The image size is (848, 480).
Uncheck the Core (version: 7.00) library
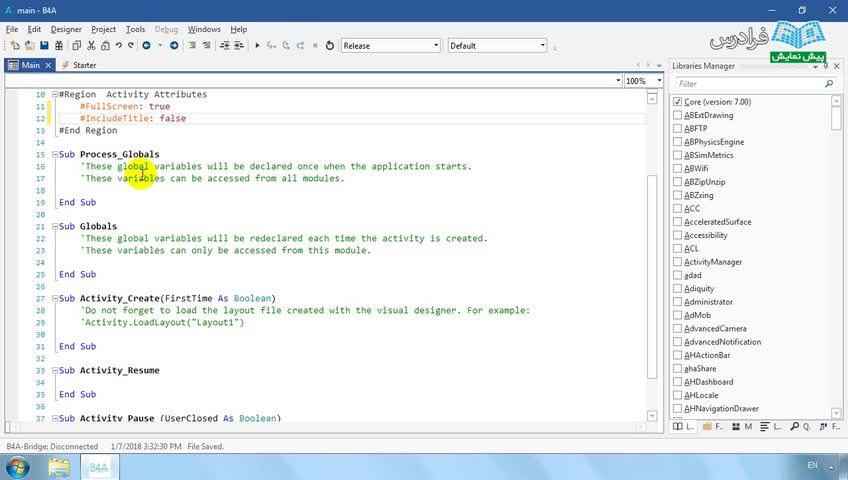tap(677, 102)
